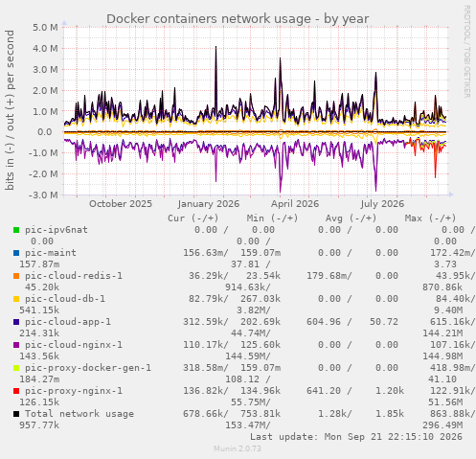476x459 pixels.
Task: Click pic-cloud-db-1 max value '9.40M'
Action: pyautogui.click(x=448, y=310)
